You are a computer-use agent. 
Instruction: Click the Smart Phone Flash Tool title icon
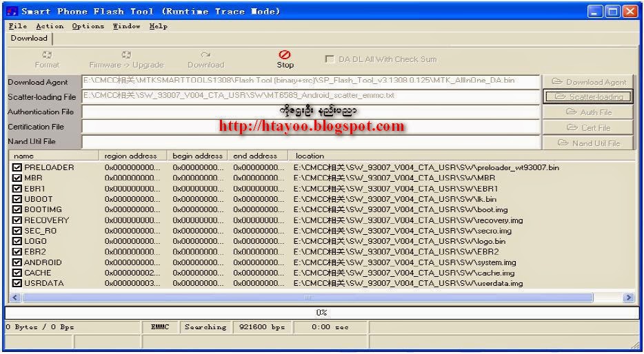pyautogui.click(x=12, y=11)
